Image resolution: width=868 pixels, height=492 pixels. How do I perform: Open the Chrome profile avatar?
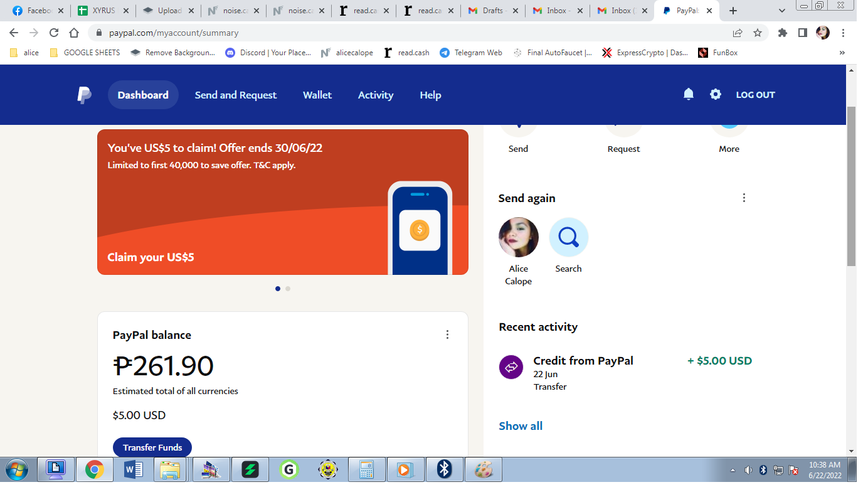[x=823, y=33]
